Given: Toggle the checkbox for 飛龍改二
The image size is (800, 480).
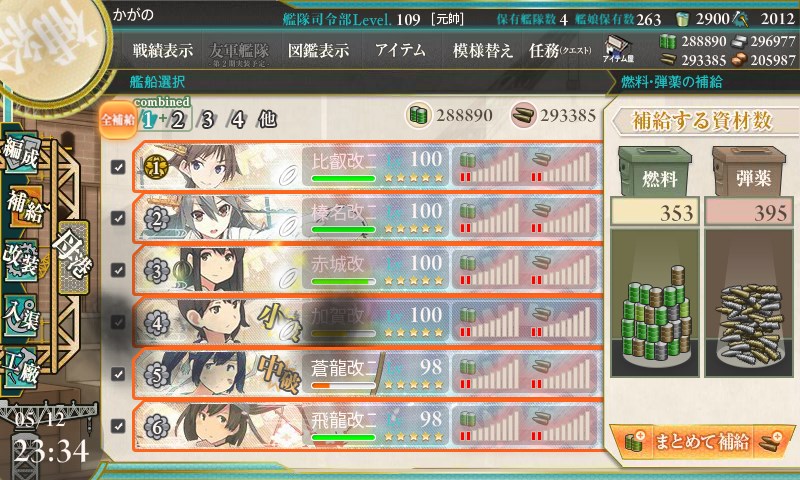Looking at the screenshot, I should pos(118,425).
